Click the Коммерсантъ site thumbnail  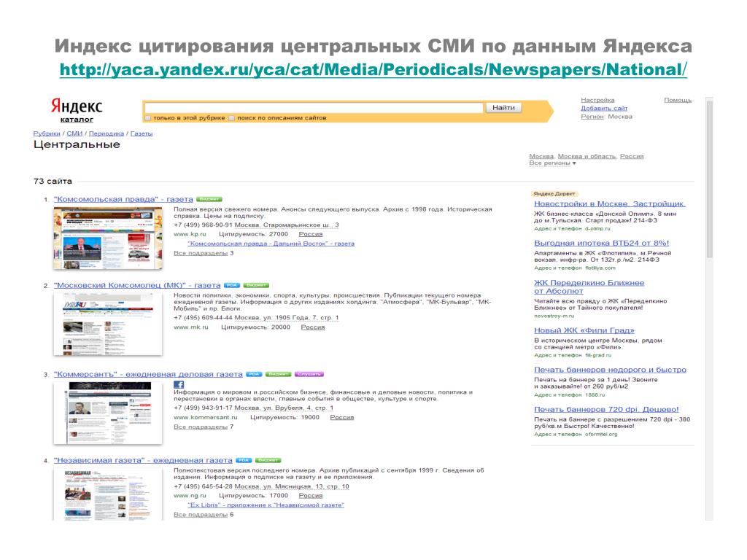108,413
